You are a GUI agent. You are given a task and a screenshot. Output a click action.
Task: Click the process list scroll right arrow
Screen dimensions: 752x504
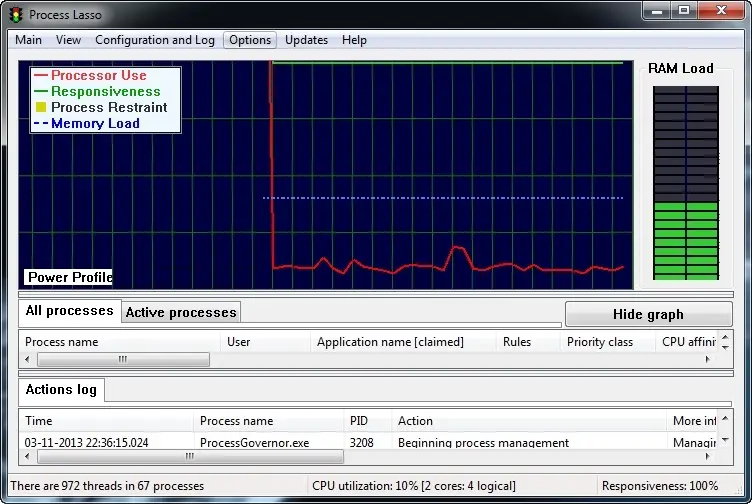pos(707,359)
